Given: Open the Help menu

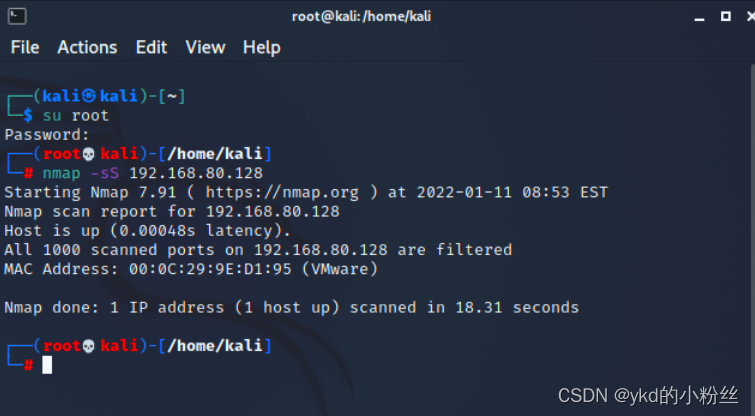Looking at the screenshot, I should tap(261, 48).
